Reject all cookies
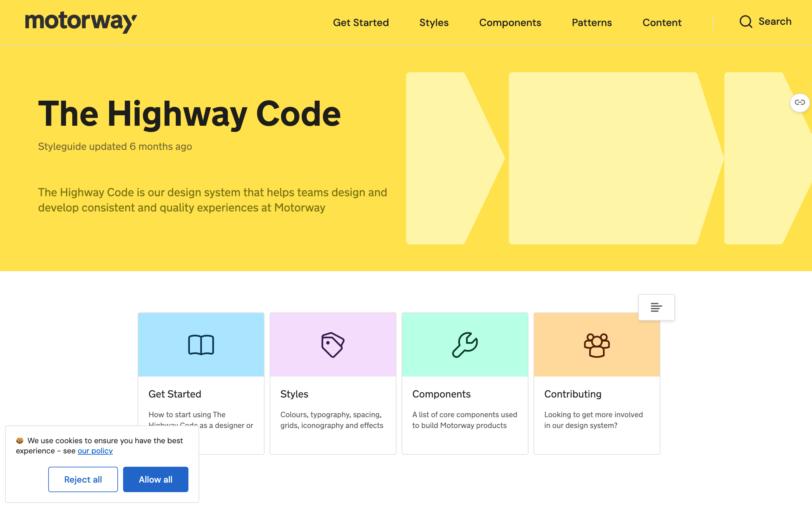 [83, 479]
